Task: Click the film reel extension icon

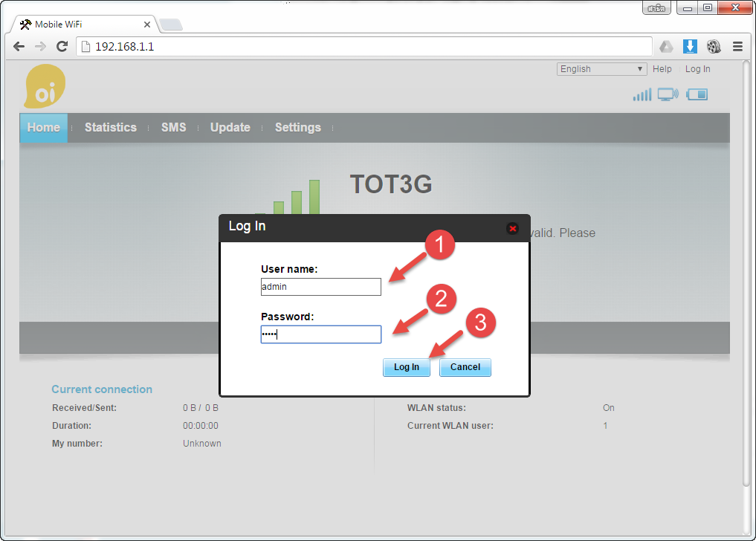Action: (714, 46)
